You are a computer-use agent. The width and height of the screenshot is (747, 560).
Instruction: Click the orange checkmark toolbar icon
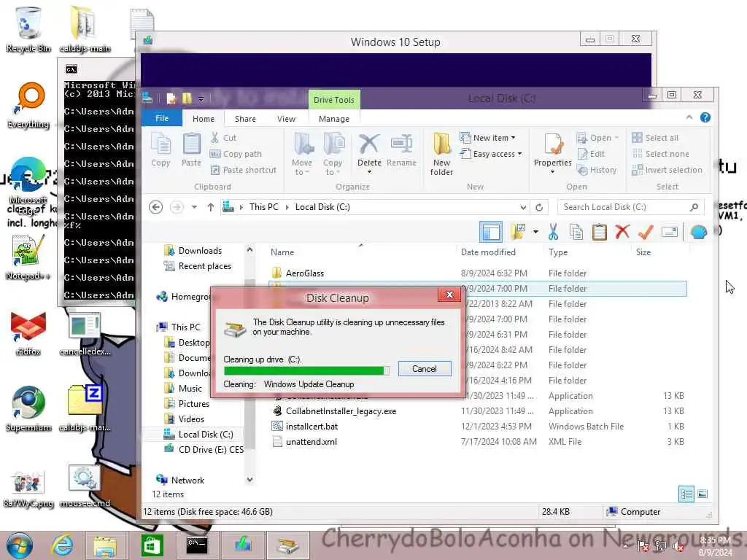[646, 232]
